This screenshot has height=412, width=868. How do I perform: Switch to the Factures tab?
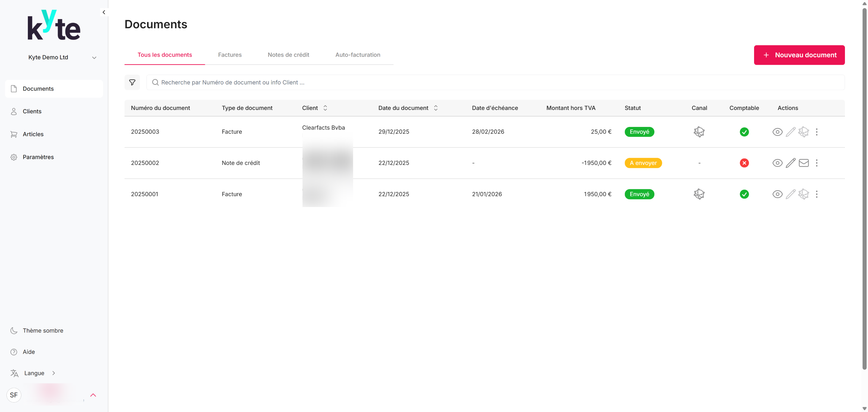click(x=230, y=55)
